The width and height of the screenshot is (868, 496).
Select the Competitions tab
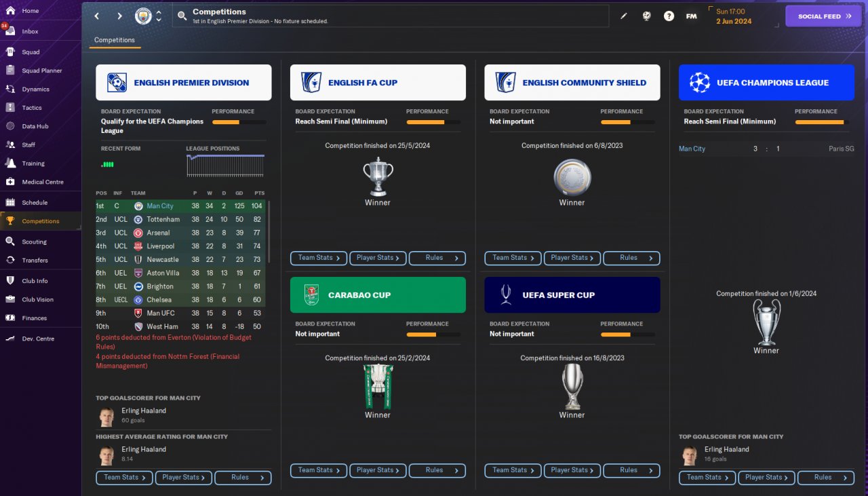tap(115, 41)
